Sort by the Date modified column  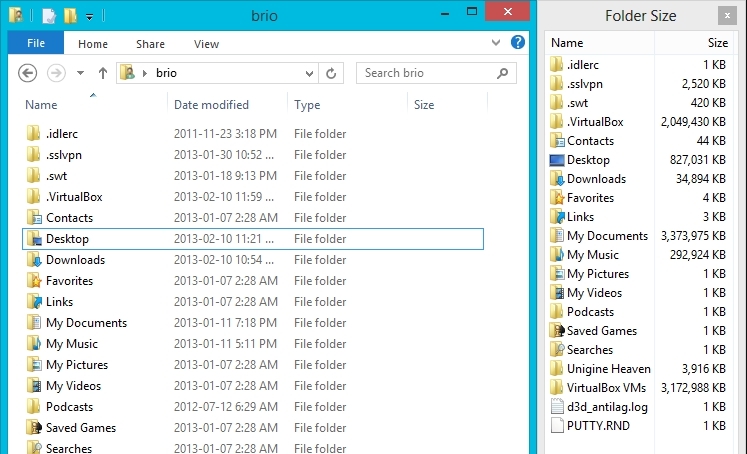[211, 105]
